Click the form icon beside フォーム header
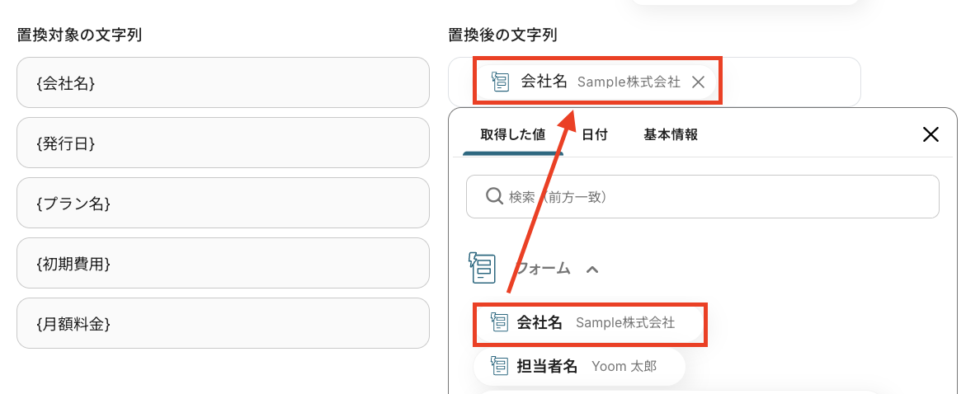Image resolution: width=980 pixels, height=394 pixels. [x=482, y=268]
